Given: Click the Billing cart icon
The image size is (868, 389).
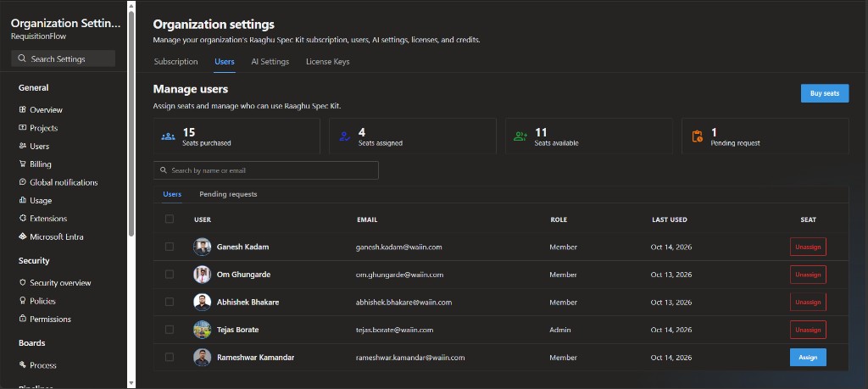Looking at the screenshot, I should tap(23, 164).
